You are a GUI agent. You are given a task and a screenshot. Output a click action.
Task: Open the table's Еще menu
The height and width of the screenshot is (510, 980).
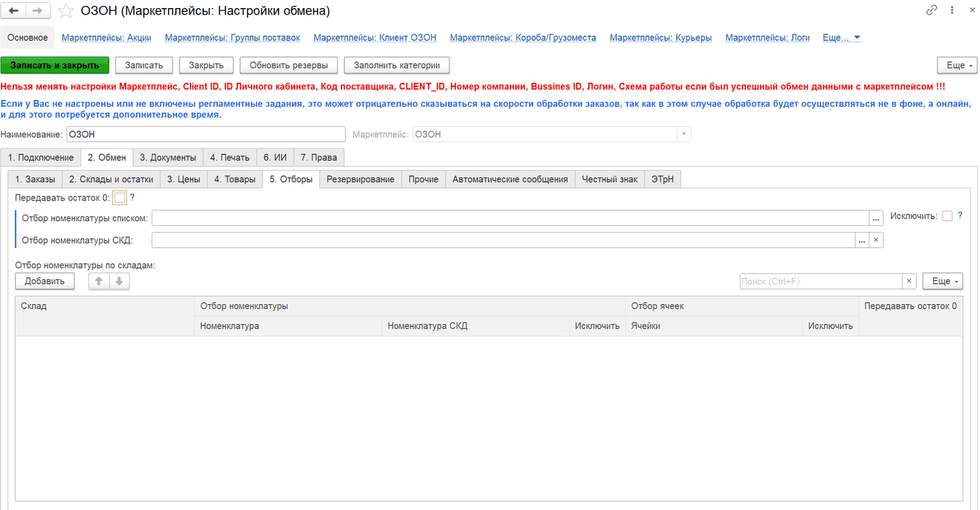coord(943,281)
